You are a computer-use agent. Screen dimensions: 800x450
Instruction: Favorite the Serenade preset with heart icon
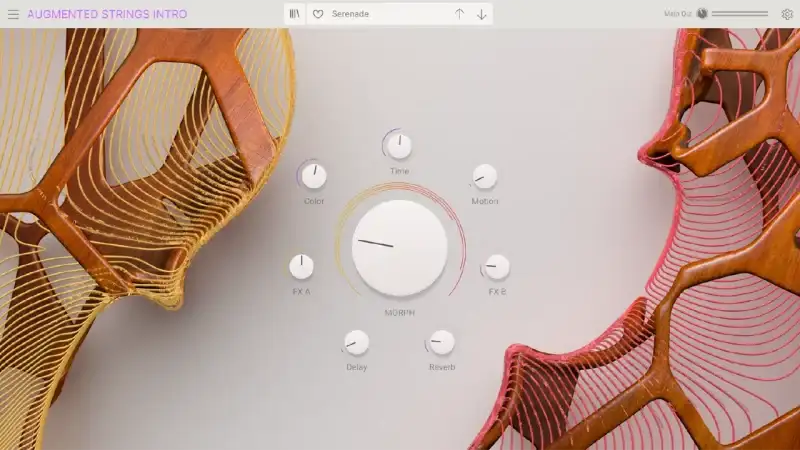318,14
